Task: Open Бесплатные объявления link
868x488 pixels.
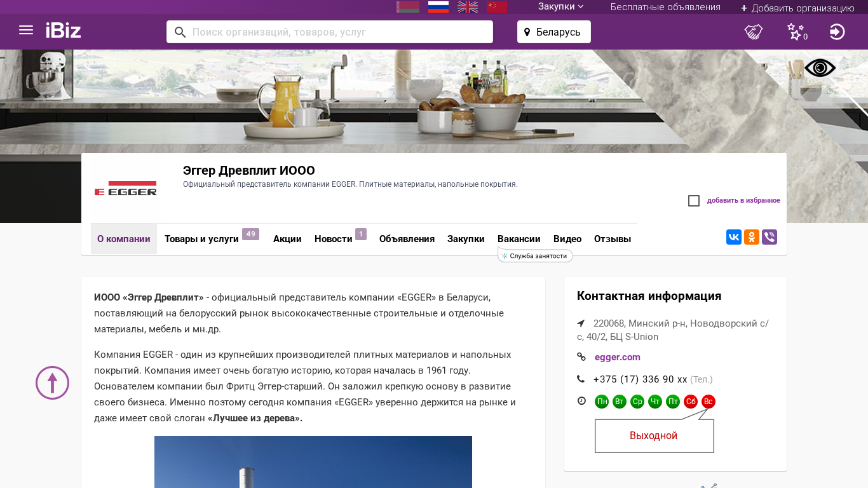Action: pyautogui.click(x=665, y=7)
